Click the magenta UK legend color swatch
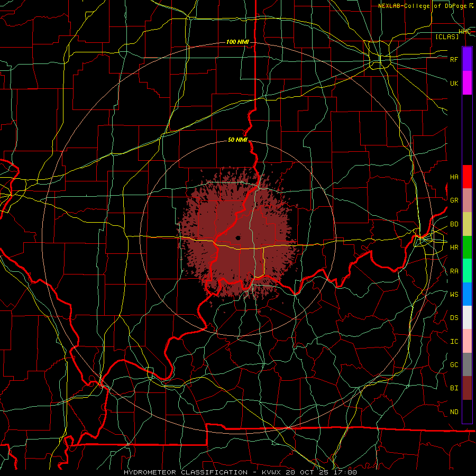Screen dimensions: 476x476 pos(467,83)
